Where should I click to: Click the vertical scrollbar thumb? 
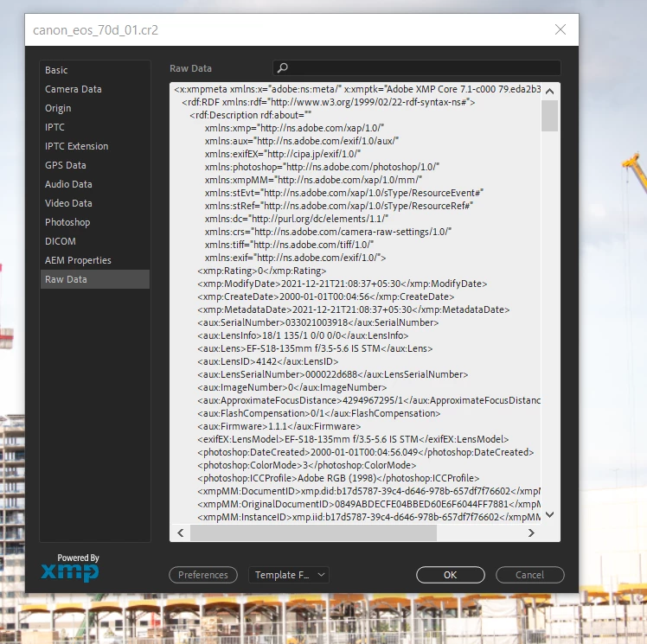coord(549,116)
